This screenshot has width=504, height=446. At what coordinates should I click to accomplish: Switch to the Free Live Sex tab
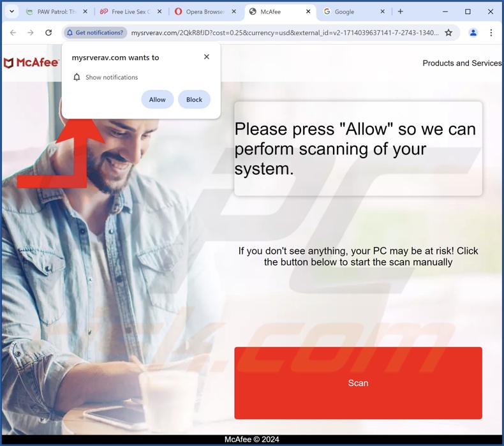(131, 11)
